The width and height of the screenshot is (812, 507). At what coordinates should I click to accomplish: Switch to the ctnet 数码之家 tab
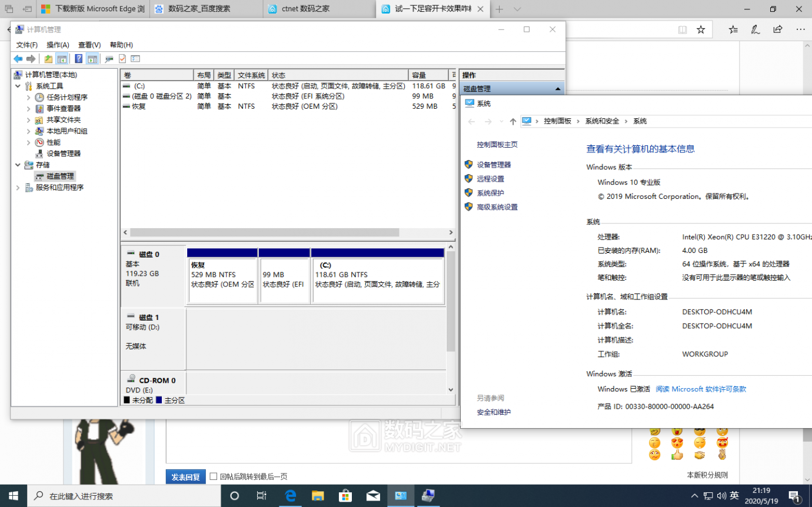[x=319, y=9]
